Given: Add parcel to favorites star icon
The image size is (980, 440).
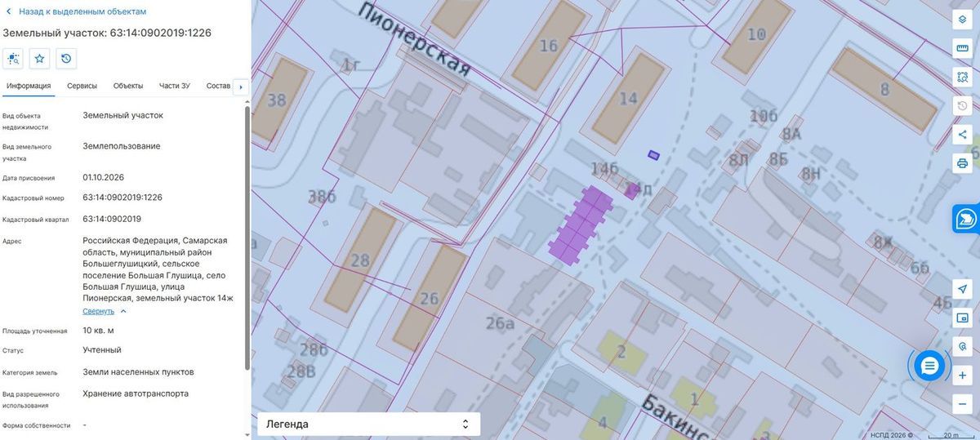Looking at the screenshot, I should click(x=39, y=58).
